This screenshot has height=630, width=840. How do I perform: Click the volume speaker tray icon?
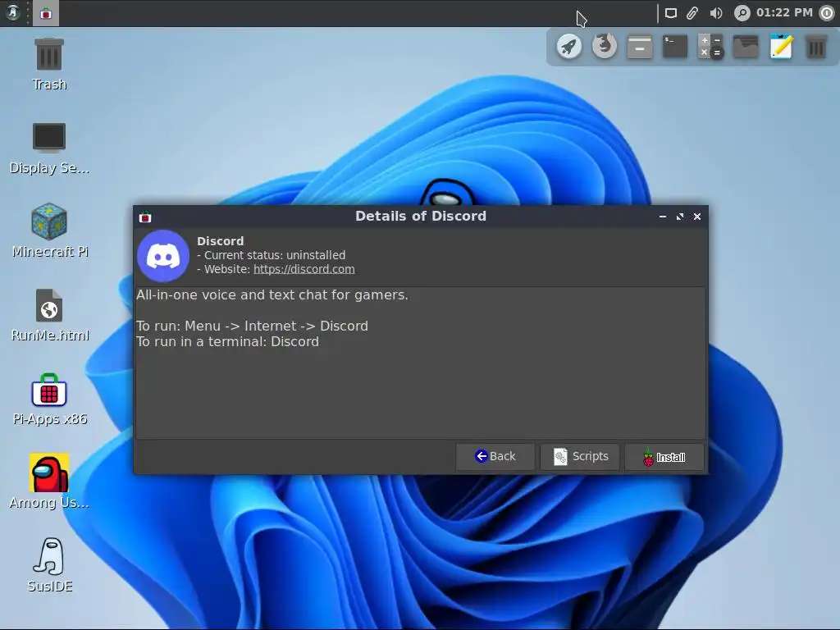(716, 13)
